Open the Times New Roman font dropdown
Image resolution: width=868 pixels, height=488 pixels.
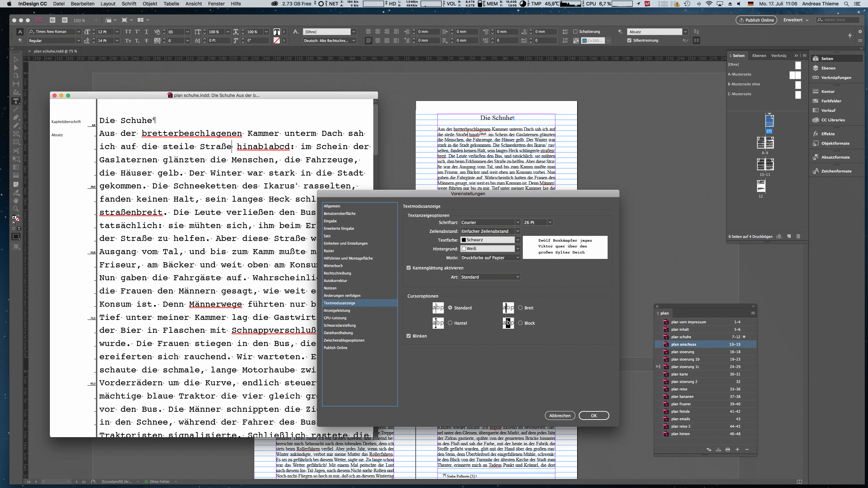(79, 32)
